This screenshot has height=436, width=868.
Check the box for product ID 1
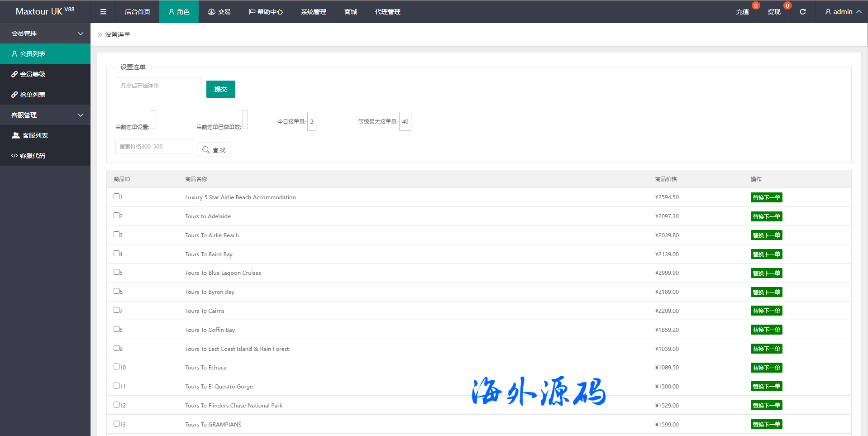tap(116, 196)
